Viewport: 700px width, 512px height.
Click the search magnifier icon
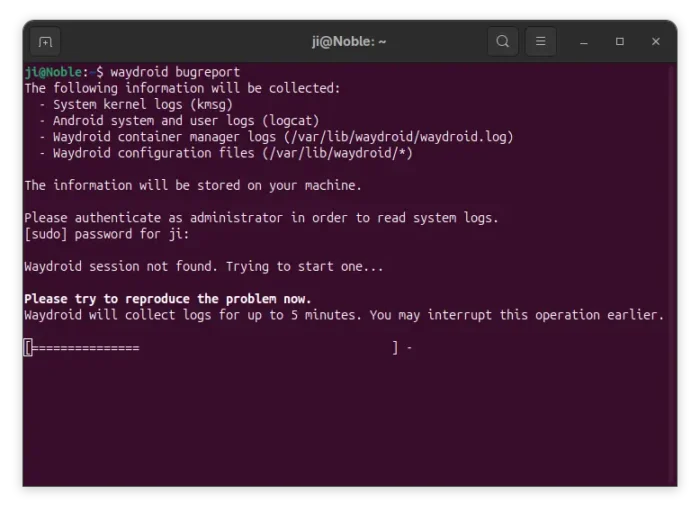[503, 42]
